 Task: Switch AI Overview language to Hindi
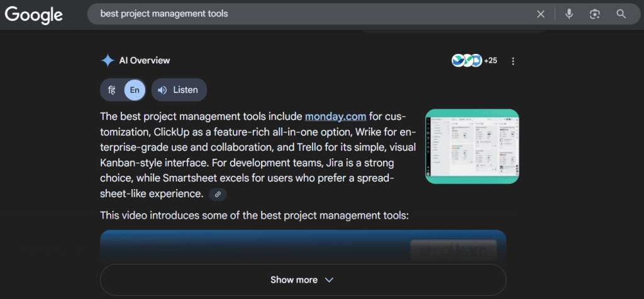coord(112,90)
